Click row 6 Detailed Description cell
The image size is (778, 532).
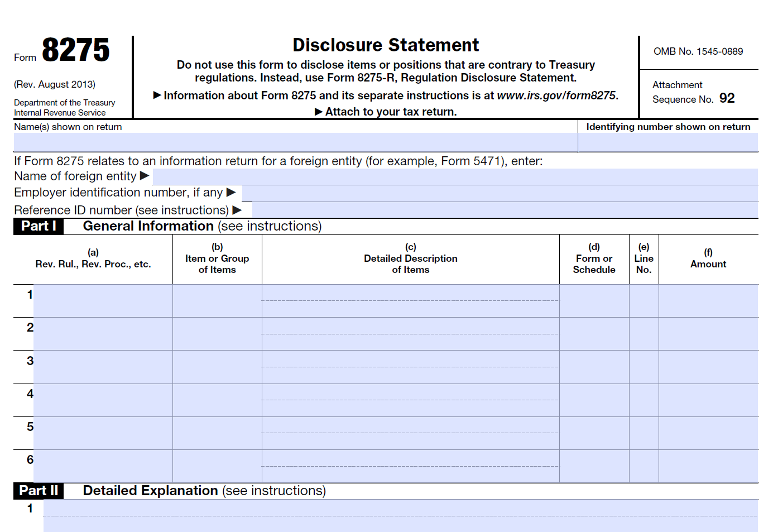(x=410, y=466)
